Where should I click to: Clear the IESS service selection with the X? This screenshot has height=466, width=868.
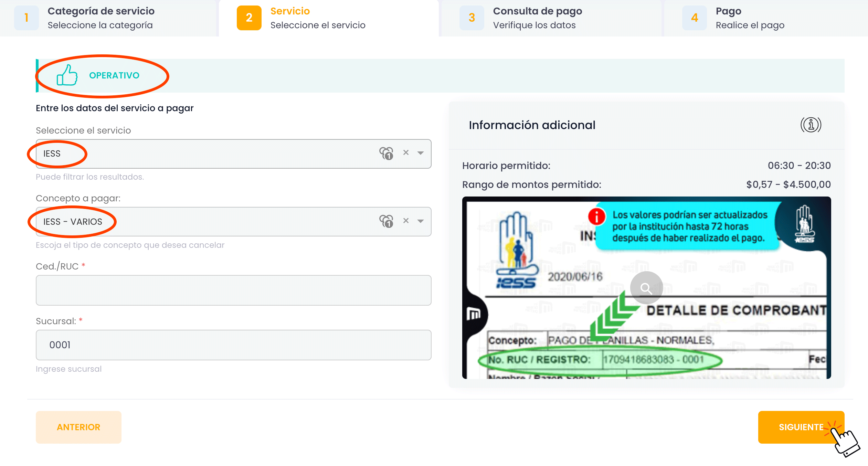coord(406,152)
